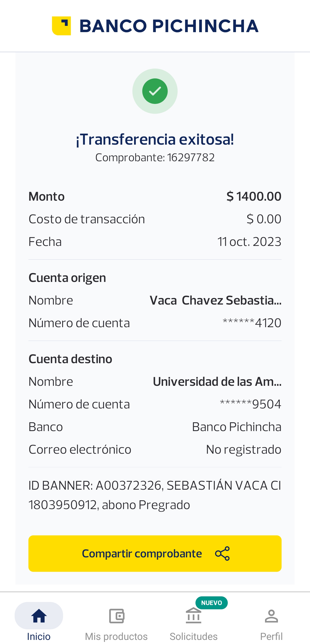Tap the Banco Pichincha header title
The width and height of the screenshot is (310, 644).
click(169, 26)
